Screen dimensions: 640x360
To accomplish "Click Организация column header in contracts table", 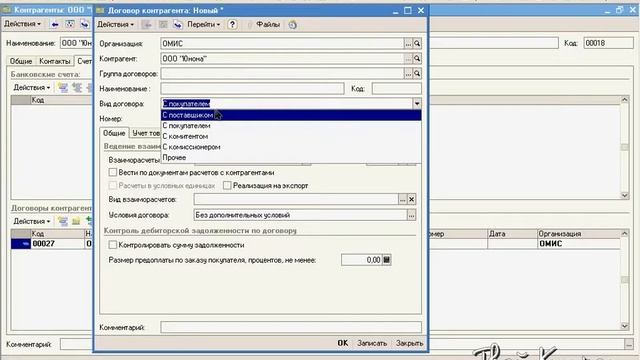I will [579, 234].
